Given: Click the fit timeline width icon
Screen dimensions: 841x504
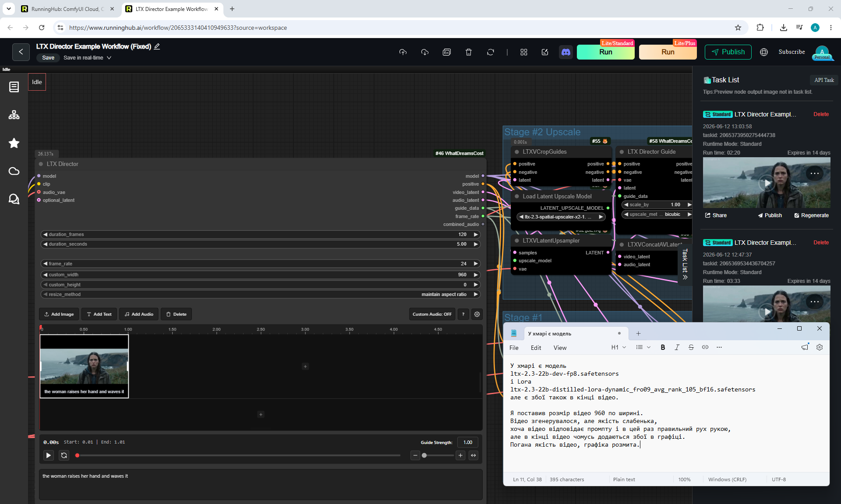Looking at the screenshot, I should coord(474,455).
